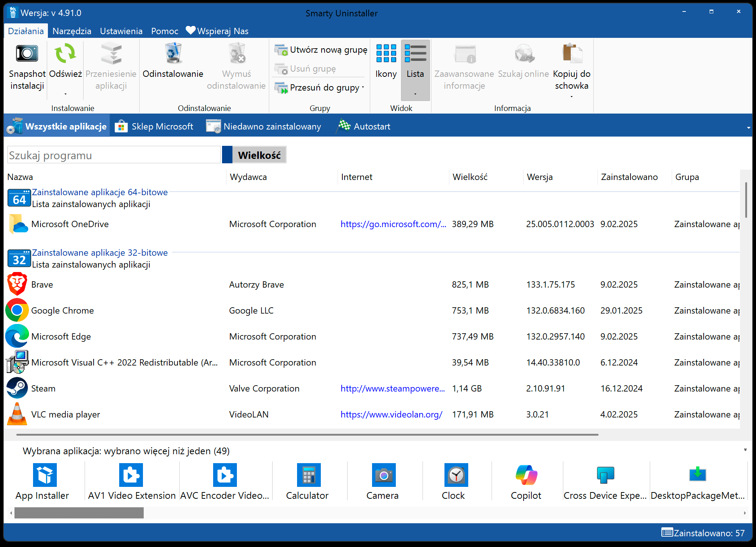
Task: Open the Pomoc menu
Action: (164, 31)
